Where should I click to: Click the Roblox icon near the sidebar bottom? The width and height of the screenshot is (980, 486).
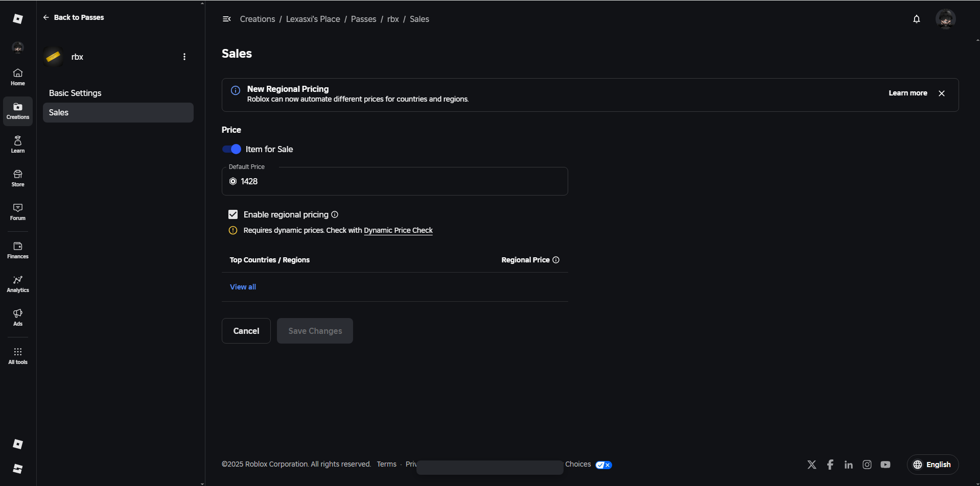(x=18, y=444)
